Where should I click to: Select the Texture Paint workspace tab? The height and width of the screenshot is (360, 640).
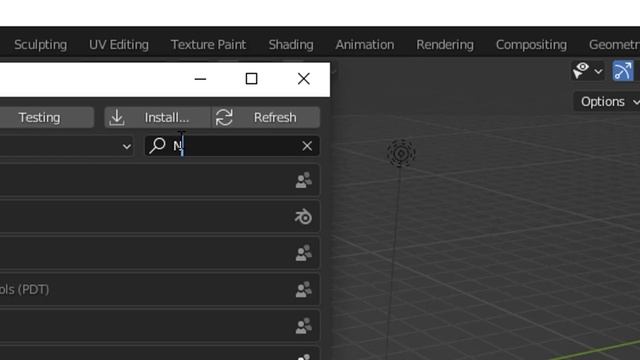click(x=208, y=44)
